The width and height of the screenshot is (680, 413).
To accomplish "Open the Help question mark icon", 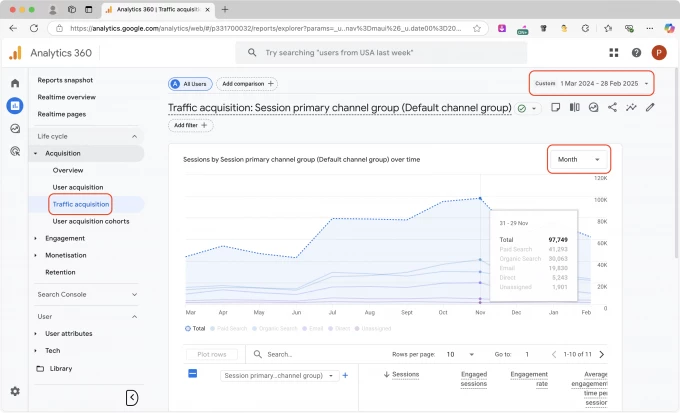I will (636, 53).
